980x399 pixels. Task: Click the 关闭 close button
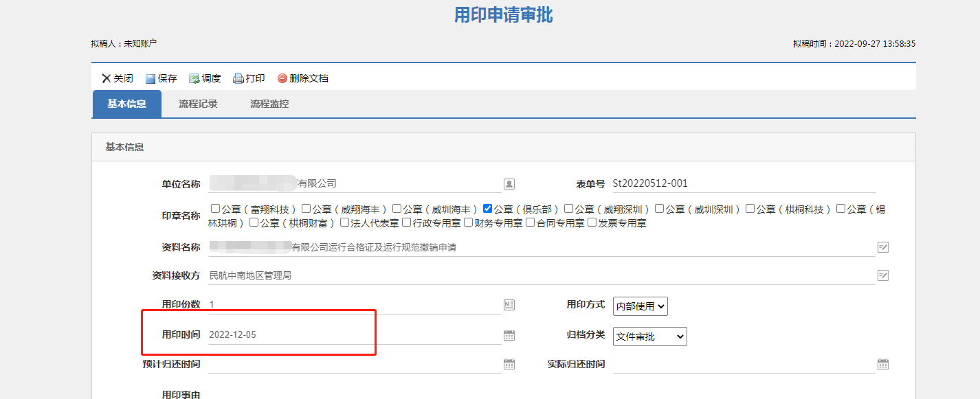point(116,78)
